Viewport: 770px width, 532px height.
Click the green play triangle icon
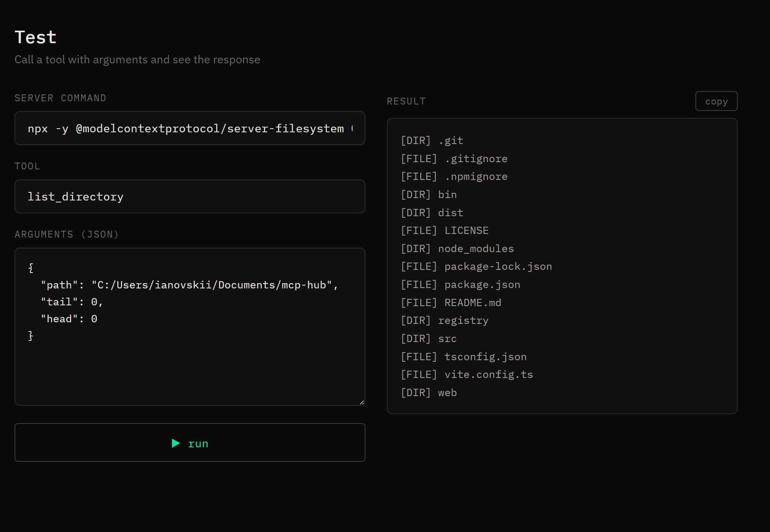point(176,443)
